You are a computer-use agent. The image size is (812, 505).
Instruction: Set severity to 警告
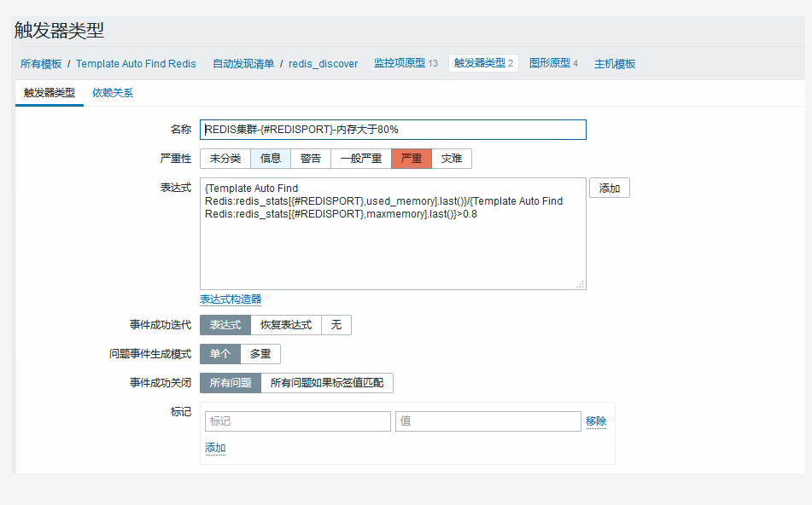pyautogui.click(x=311, y=159)
